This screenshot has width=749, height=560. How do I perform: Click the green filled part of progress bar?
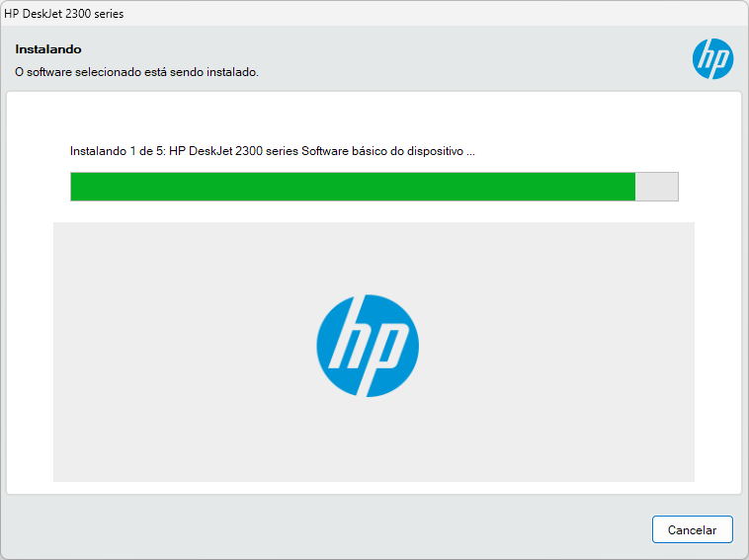pyautogui.click(x=353, y=187)
